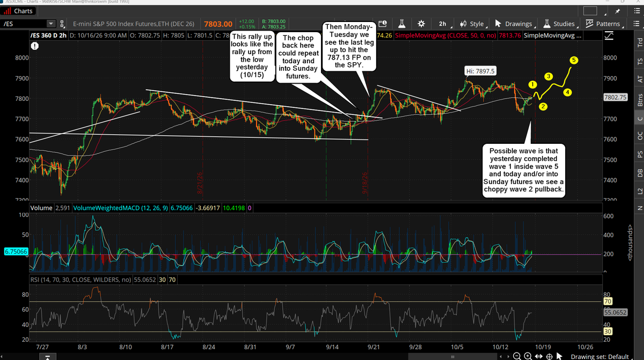Pin the chart window with the pushpin
Viewport: 644px width, 360px height.
pos(618,11)
